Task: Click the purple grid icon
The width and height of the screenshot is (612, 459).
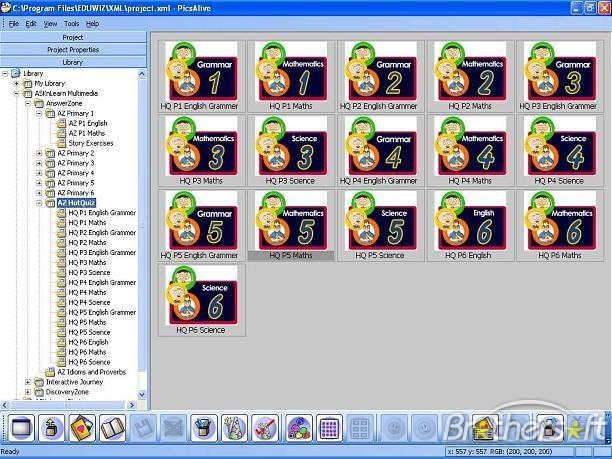Action: [329, 428]
